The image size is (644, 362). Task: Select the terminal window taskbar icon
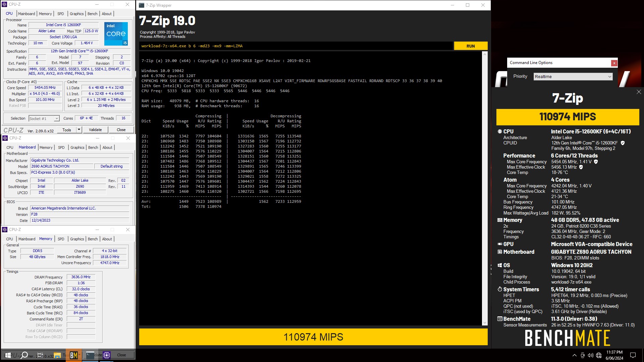tap(90, 355)
